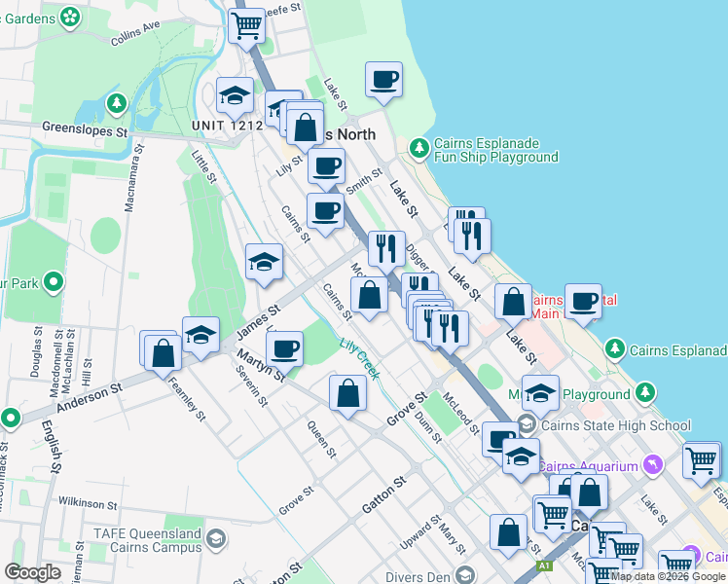This screenshot has width=728, height=584.
Task: Click the Muddy's Playground tree pin
Action: point(644,394)
